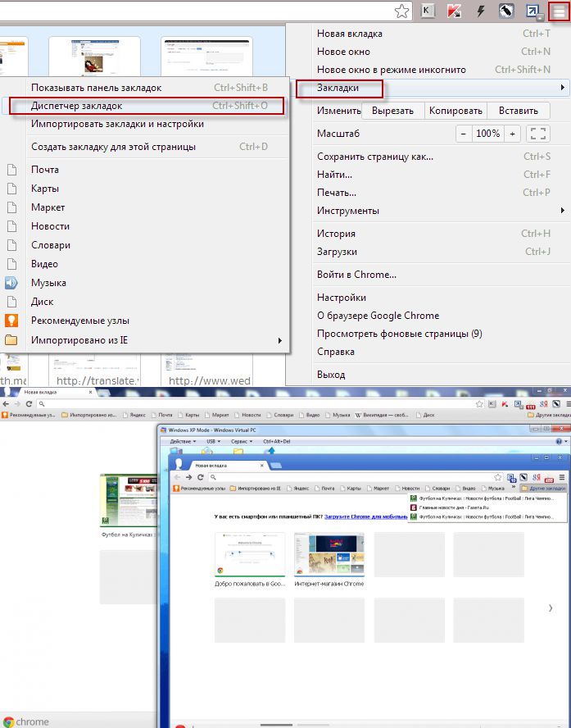Screen dimensions: 571x728
Task: Open Другие закладки folder in XP Mode Chrome
Action: coord(543,489)
